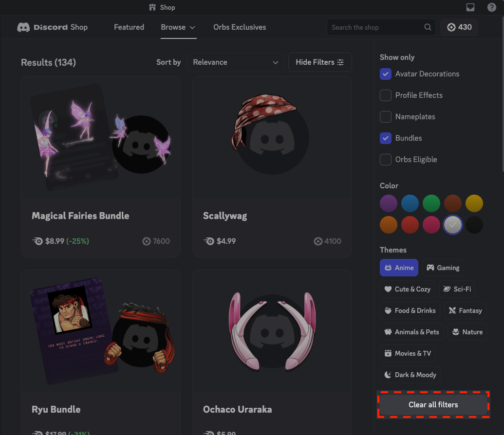Uncheck the Avatar Decorations checkbox

386,74
